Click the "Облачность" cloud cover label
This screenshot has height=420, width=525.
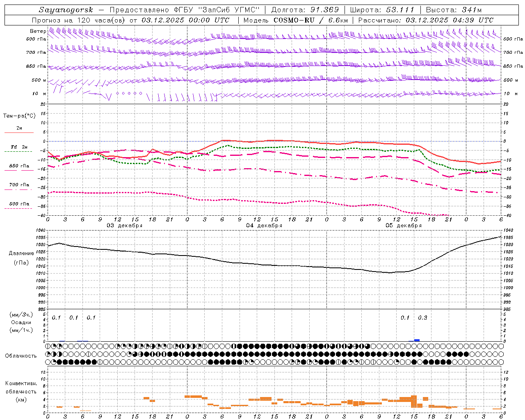21,356
